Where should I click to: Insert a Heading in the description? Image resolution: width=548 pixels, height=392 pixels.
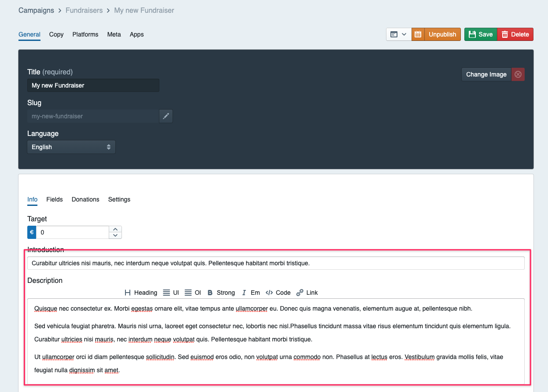[x=141, y=293]
